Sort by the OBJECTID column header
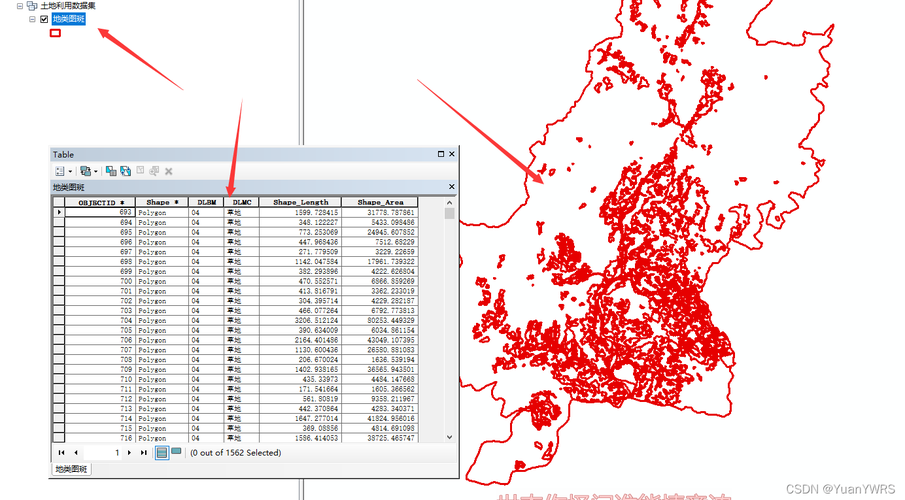 [x=100, y=203]
